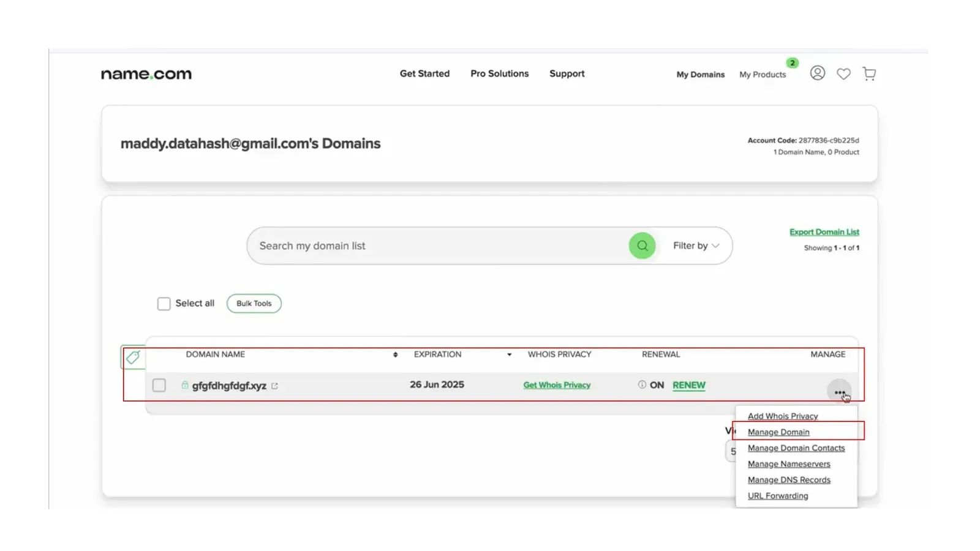Sort by Expiration column arrow

click(509, 354)
